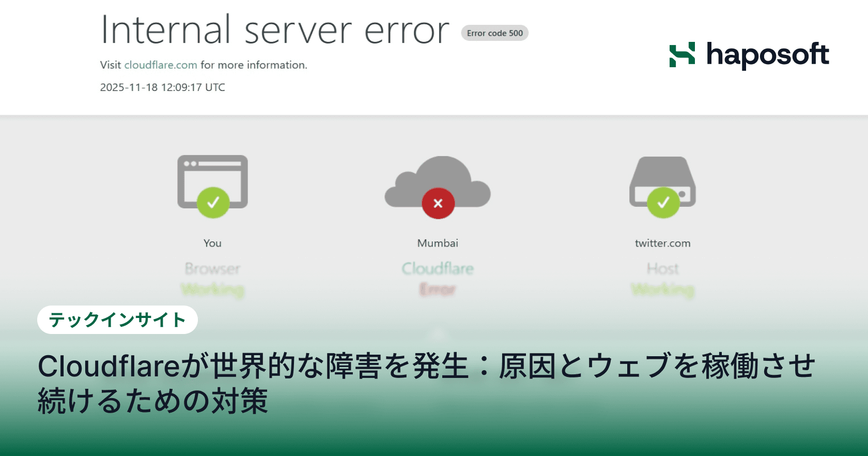Click the blurred Cloudflare link text
Viewport: 868px width, 456px height.
[x=438, y=268]
